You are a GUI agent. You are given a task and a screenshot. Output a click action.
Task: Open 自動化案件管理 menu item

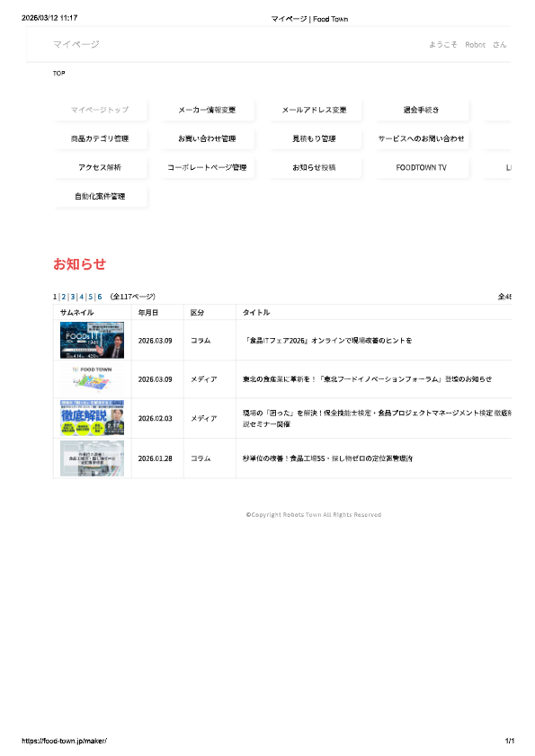100,197
